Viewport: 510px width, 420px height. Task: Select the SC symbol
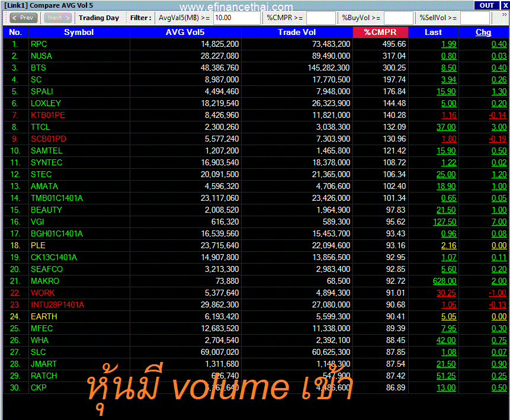click(36, 80)
